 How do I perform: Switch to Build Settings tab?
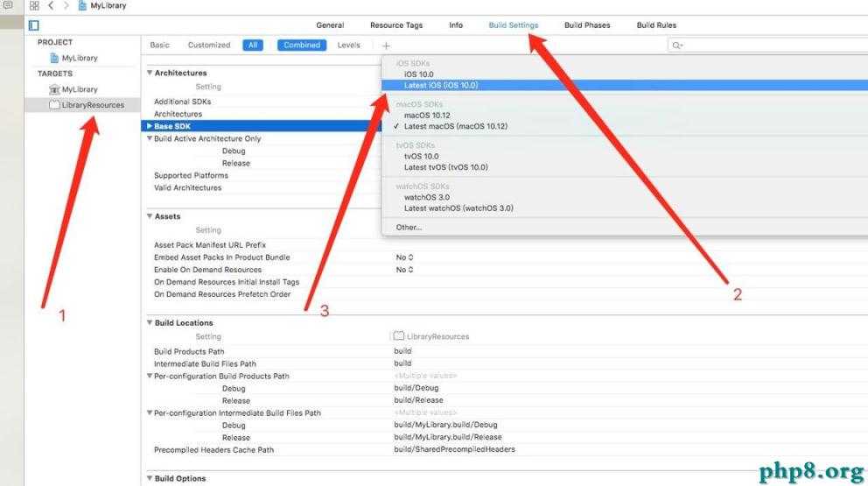(x=513, y=25)
